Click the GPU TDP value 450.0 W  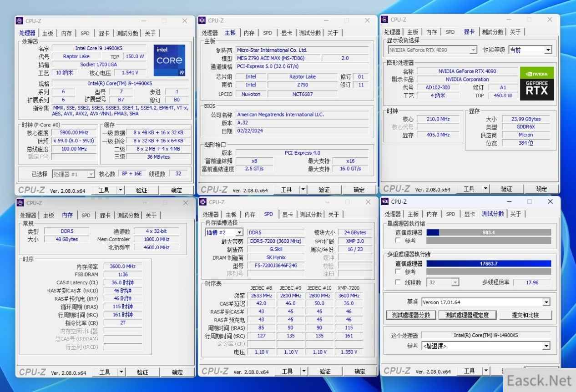tap(503, 95)
